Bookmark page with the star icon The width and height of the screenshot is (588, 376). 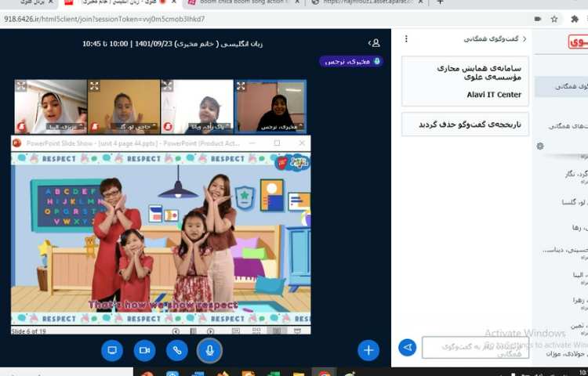(554, 19)
